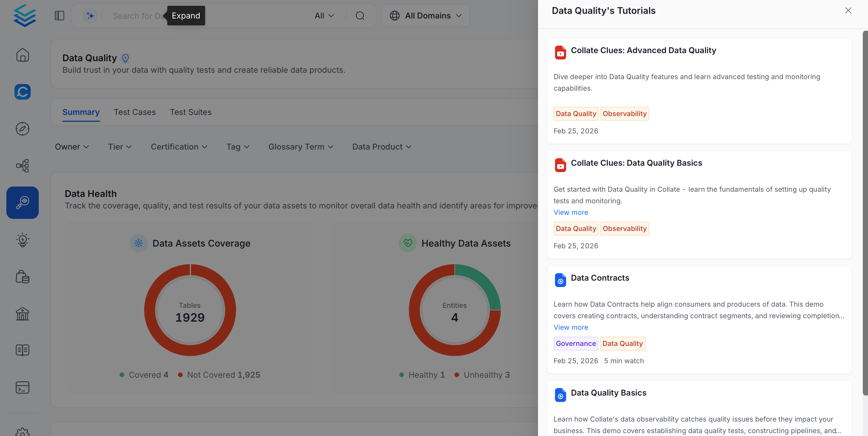Image resolution: width=868 pixels, height=436 pixels.
Task: Click the Covered 4 legend entry
Action: pos(144,375)
